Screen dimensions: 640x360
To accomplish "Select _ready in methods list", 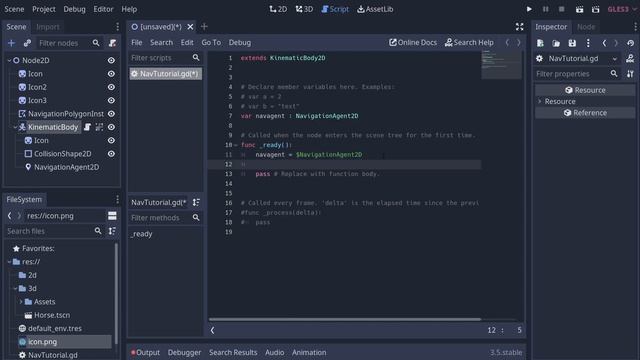I will tap(142, 234).
